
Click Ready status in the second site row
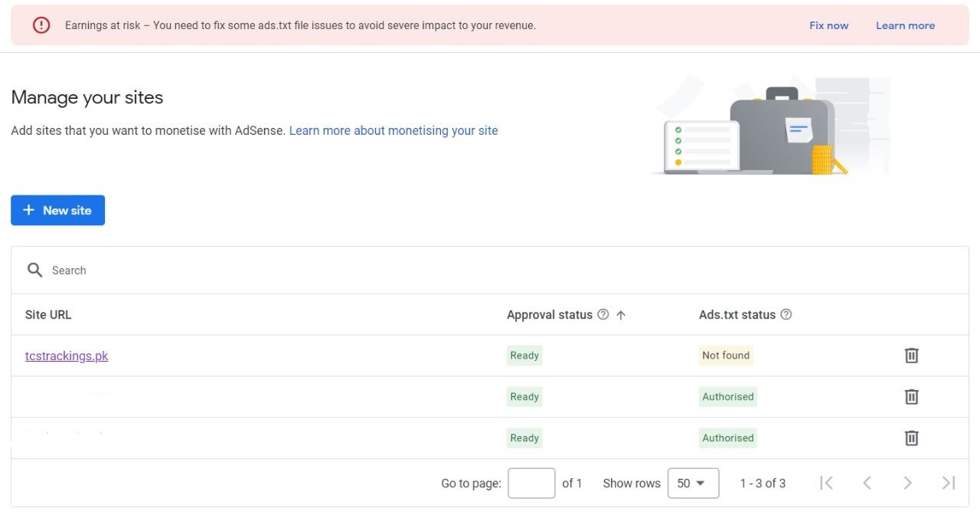click(x=524, y=397)
